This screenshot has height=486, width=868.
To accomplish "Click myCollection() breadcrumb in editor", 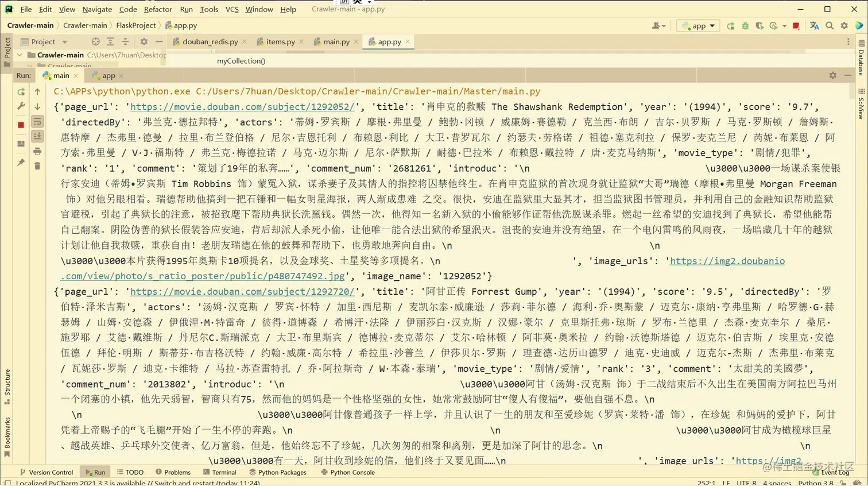I will pos(241,61).
